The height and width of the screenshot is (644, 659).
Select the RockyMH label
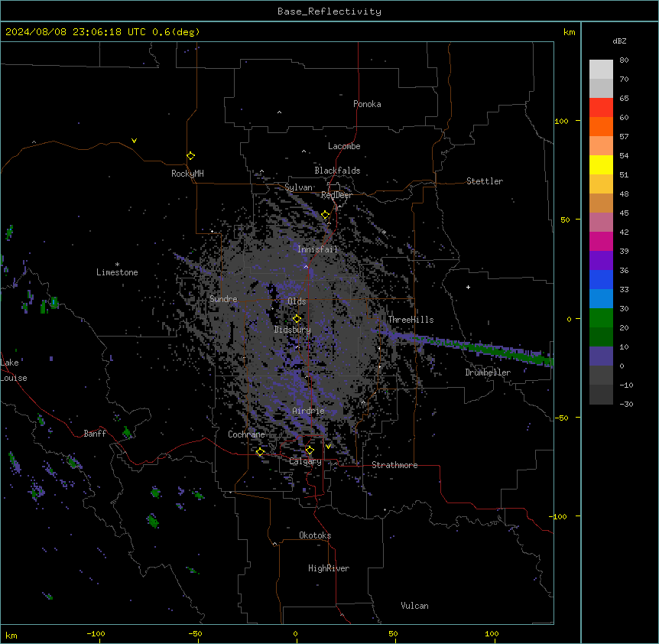point(187,174)
